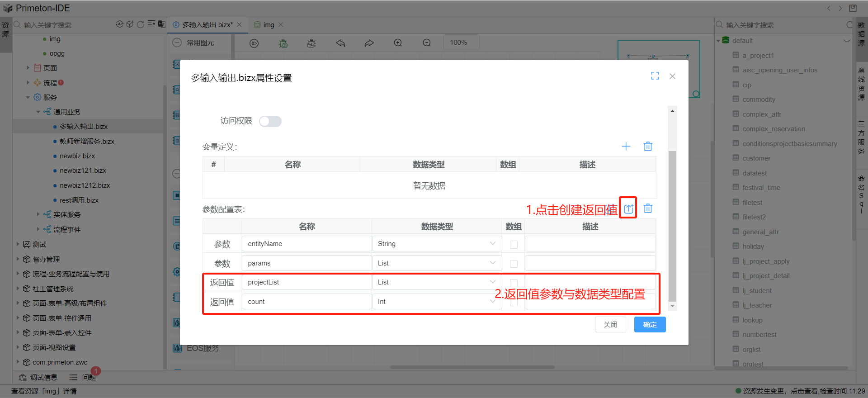Click the 确定 button
The image size is (868, 398).
[650, 325]
